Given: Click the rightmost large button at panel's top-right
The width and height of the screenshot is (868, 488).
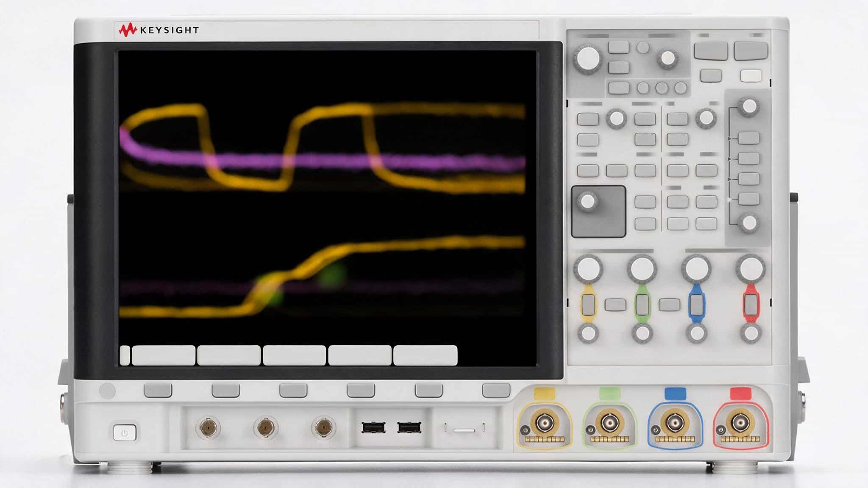Looking at the screenshot, I should (x=751, y=50).
